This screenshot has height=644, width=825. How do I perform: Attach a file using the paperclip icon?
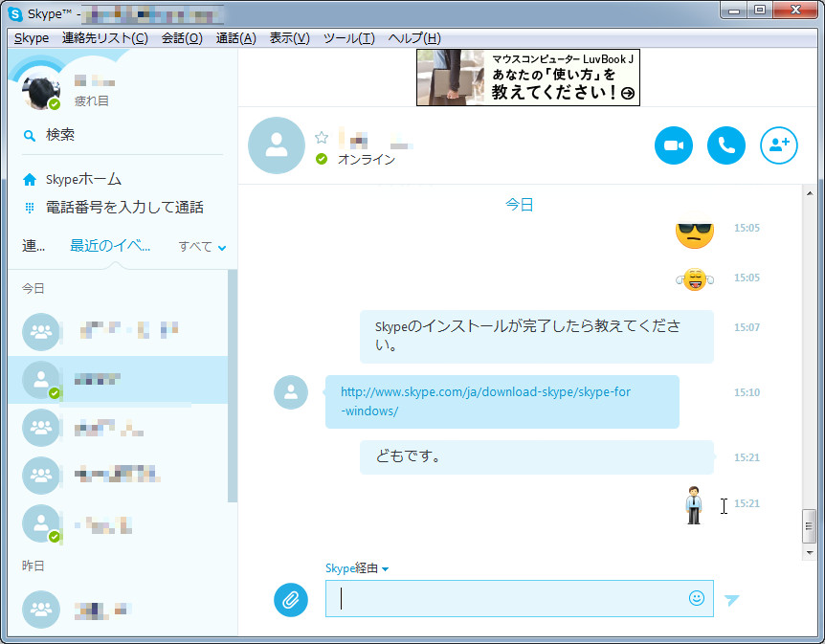(291, 600)
